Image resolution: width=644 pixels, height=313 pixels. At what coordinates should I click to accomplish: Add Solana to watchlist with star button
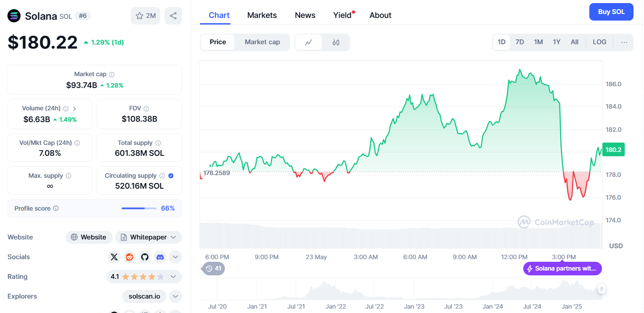[x=146, y=16]
